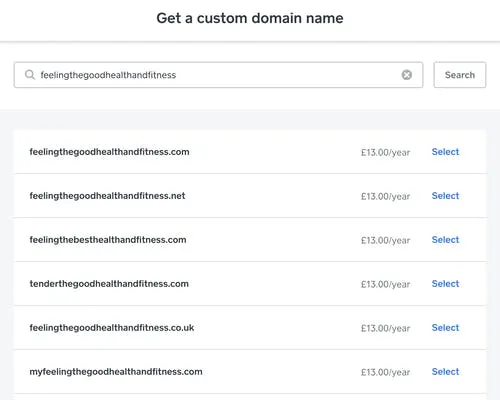500x400 pixels.
Task: Select tenderthegoodhealthandfitness.com domain
Action: coord(445,284)
